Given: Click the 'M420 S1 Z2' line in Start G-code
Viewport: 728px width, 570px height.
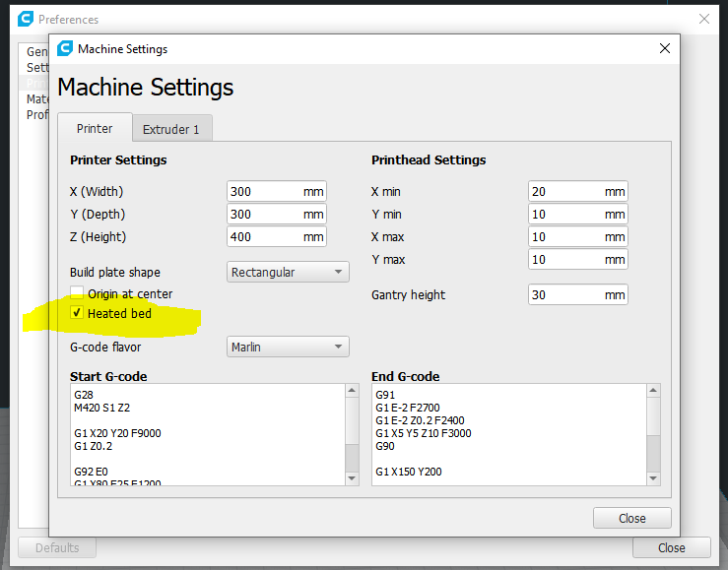Looking at the screenshot, I should 102,408.
